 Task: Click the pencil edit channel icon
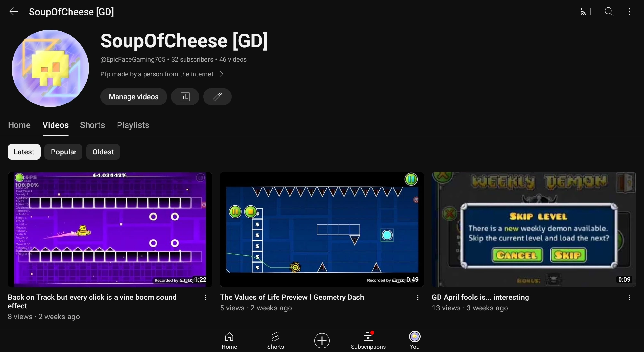pos(217,97)
